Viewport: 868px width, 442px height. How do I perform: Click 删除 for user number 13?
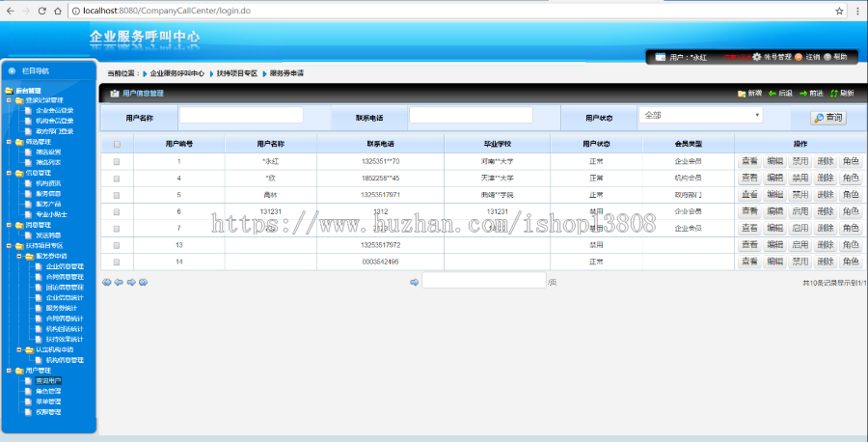pyautogui.click(x=825, y=244)
